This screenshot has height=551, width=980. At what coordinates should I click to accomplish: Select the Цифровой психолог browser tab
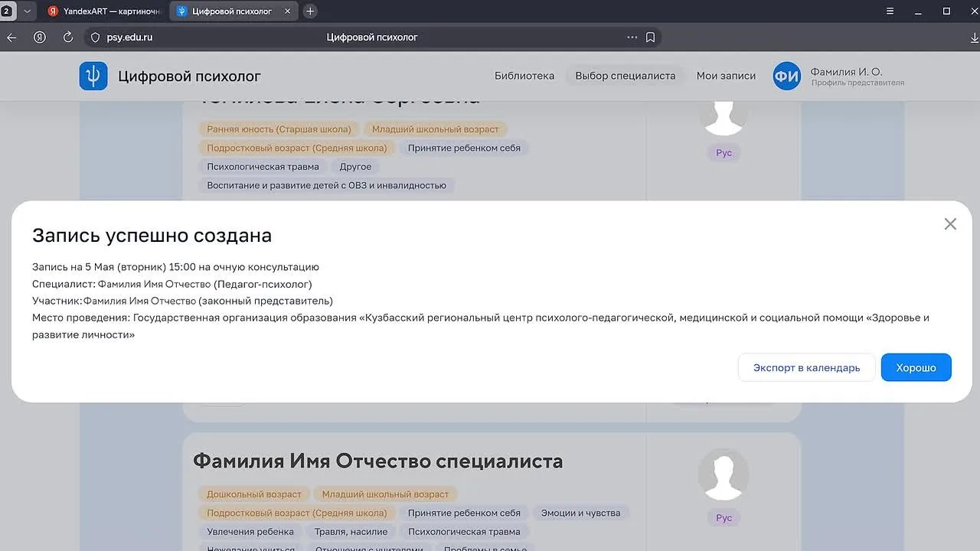234,11
